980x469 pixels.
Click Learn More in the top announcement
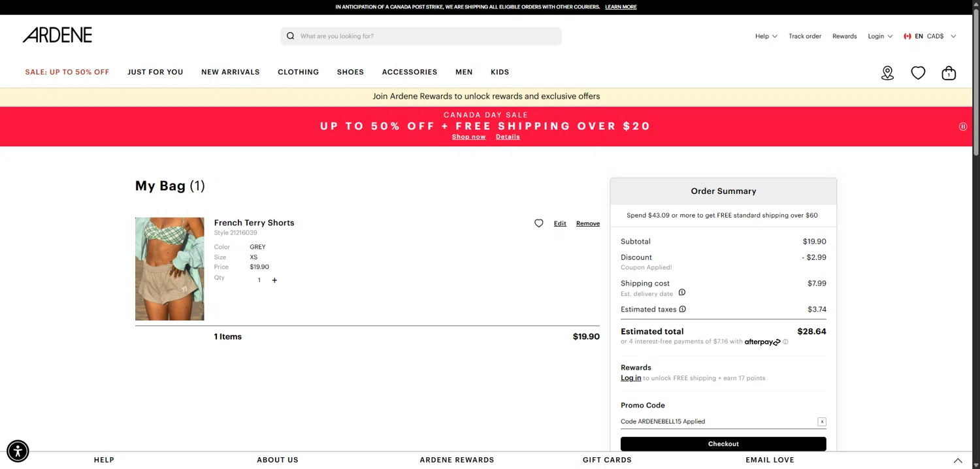point(621,7)
